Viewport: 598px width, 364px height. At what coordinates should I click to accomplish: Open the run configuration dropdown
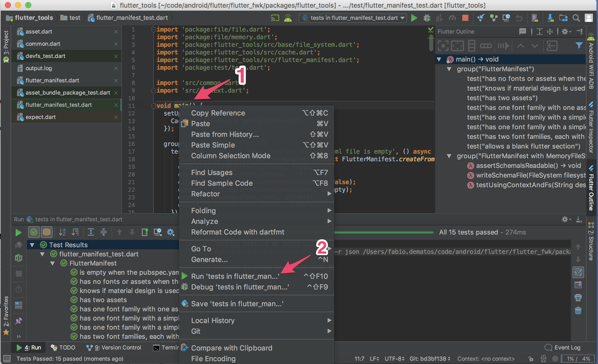click(x=353, y=18)
